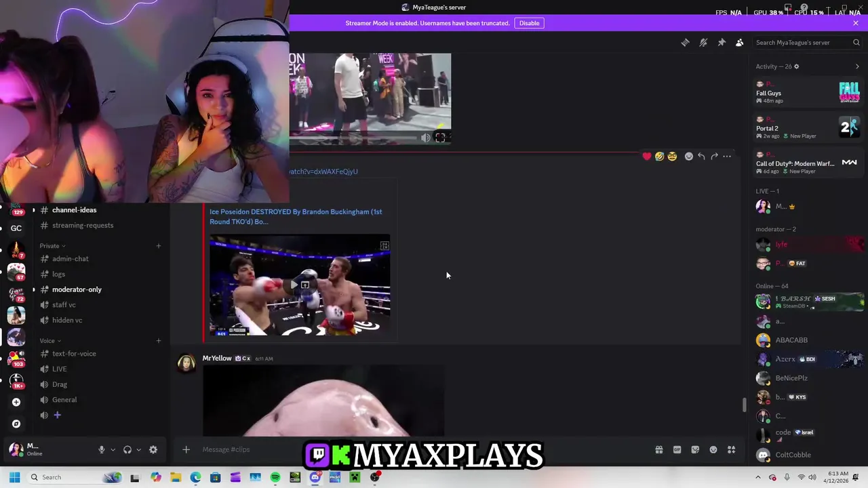Dismiss the Streamer Mode banner
The height and width of the screenshot is (488, 868).
tap(856, 23)
